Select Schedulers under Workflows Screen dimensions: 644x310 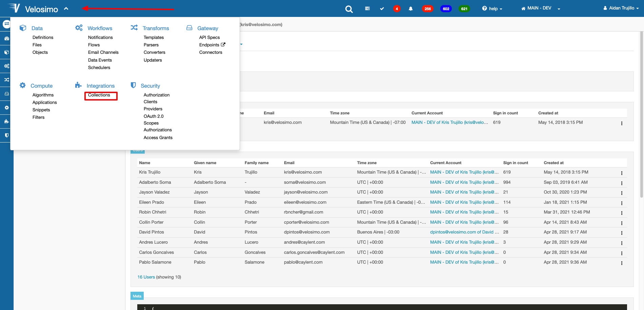tap(99, 68)
